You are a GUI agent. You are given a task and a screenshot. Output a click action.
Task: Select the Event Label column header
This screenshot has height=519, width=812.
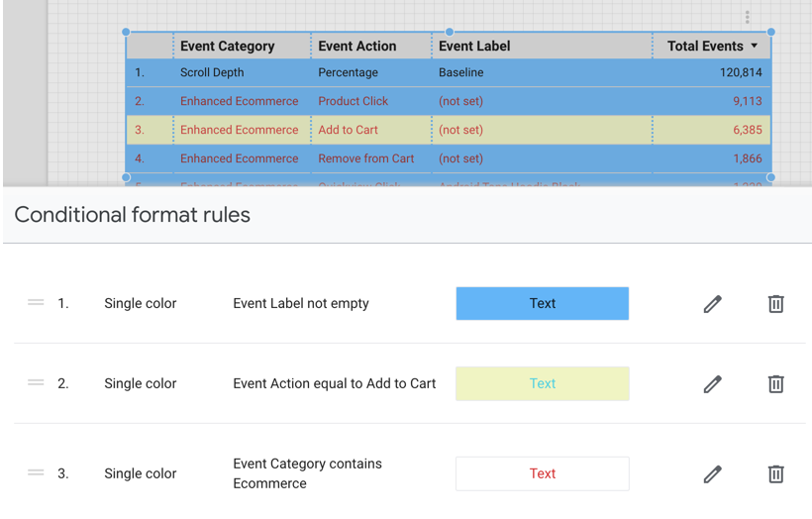coord(474,46)
